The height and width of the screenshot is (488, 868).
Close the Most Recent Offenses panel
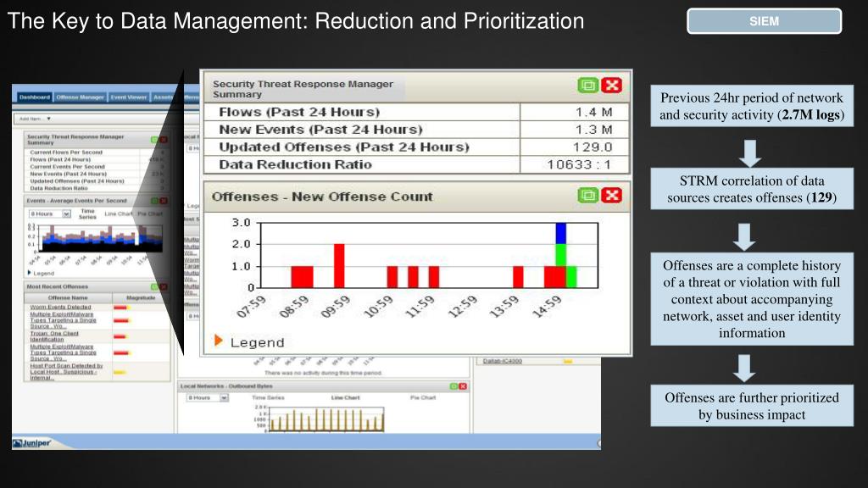164,286
